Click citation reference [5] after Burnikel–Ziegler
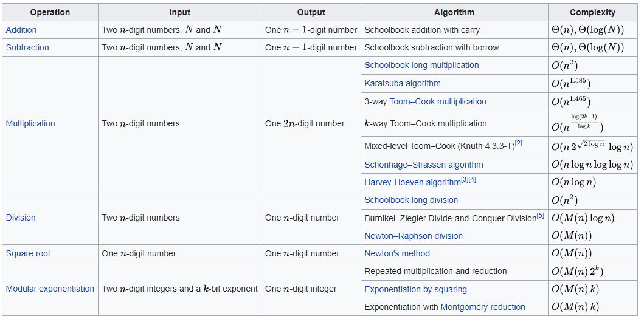The width and height of the screenshot is (644, 322). coord(540,214)
